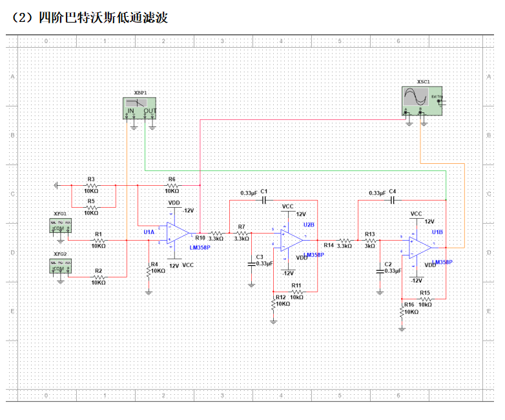505x420 pixels.
Task: Open the XSC1 oscilloscope instrument
Action: [422, 101]
